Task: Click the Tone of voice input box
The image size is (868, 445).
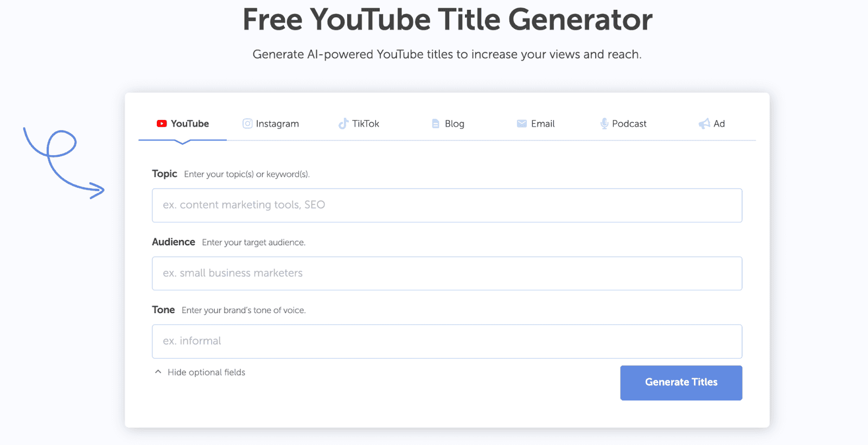Action: coord(446,341)
